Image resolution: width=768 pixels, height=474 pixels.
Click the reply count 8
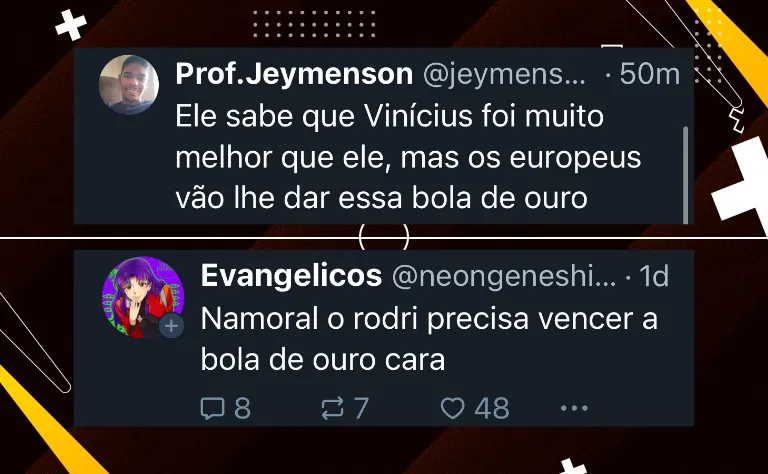pyautogui.click(x=242, y=408)
